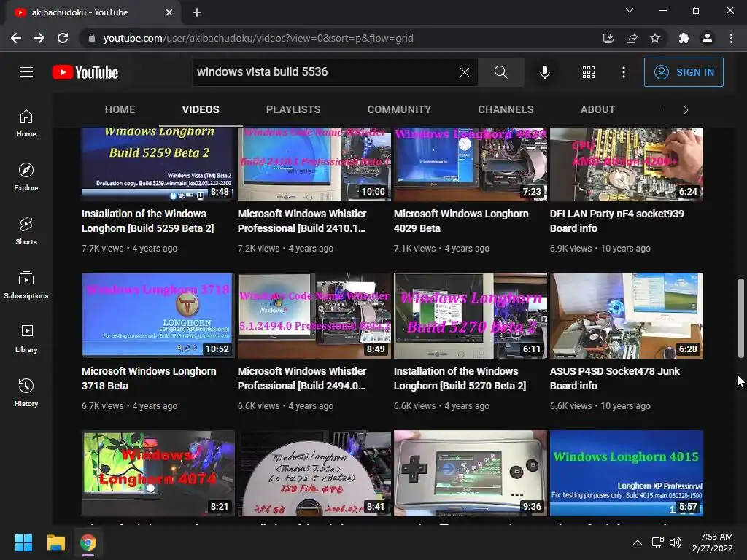Open ASUS P4SD Socket478 Junk Board title
Viewport: 747px width, 560px height.
point(614,378)
